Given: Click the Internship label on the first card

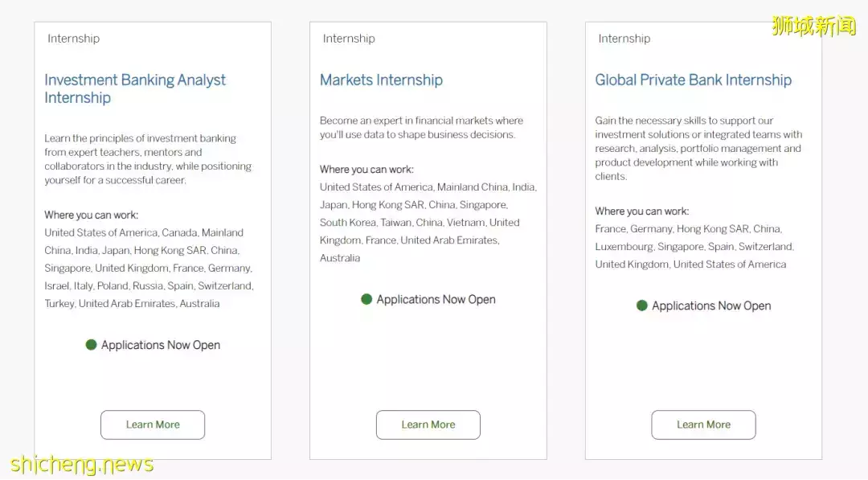Looking at the screenshot, I should (x=73, y=39).
